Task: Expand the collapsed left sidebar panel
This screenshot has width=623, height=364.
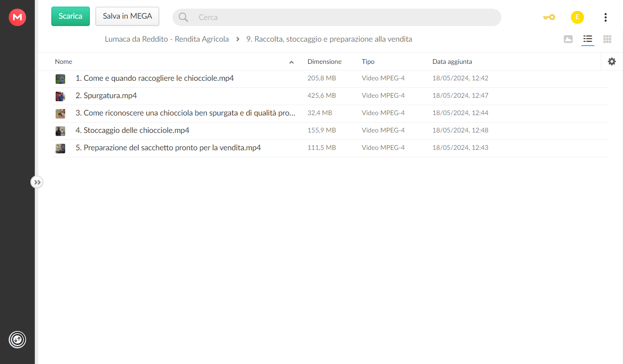Action: click(37, 182)
